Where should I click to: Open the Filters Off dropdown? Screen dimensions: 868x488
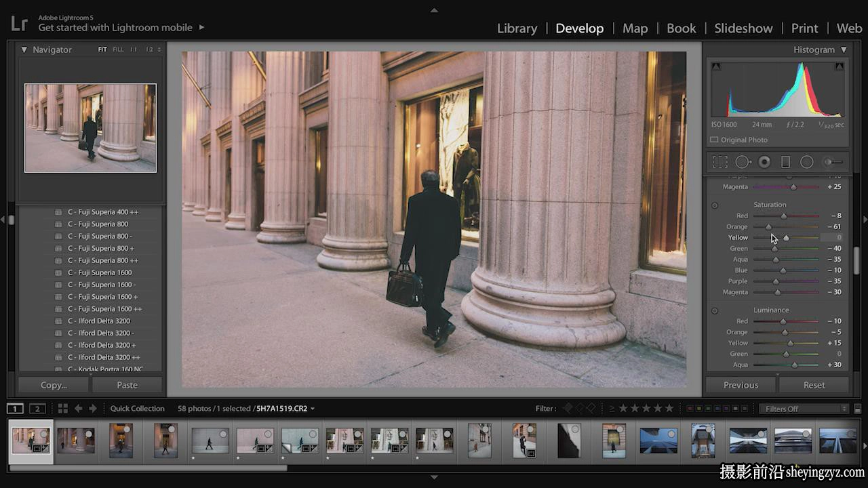pyautogui.click(x=804, y=409)
